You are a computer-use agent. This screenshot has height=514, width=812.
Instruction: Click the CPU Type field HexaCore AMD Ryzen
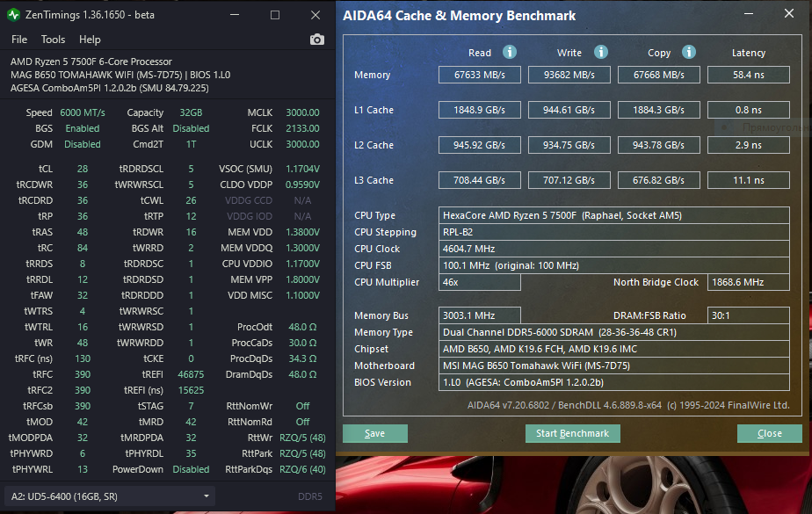pos(613,215)
